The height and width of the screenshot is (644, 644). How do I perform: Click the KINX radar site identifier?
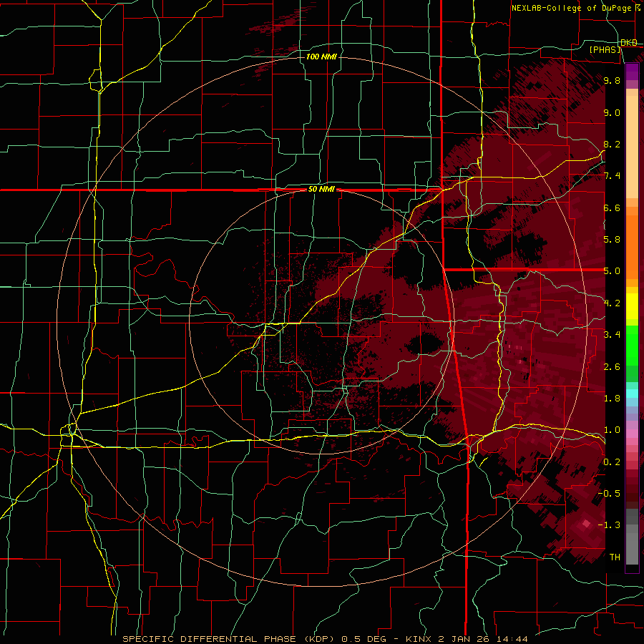(x=419, y=639)
